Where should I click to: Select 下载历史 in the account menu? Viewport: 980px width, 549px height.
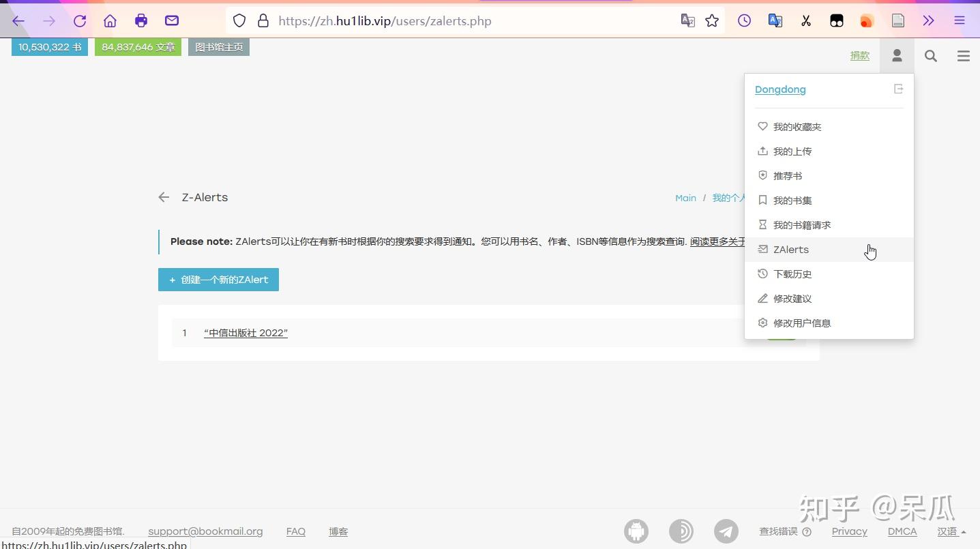tap(793, 273)
